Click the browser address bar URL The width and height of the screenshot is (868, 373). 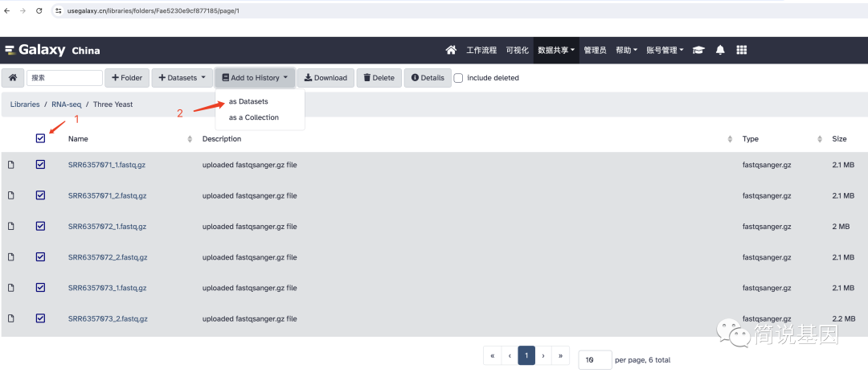click(x=154, y=10)
